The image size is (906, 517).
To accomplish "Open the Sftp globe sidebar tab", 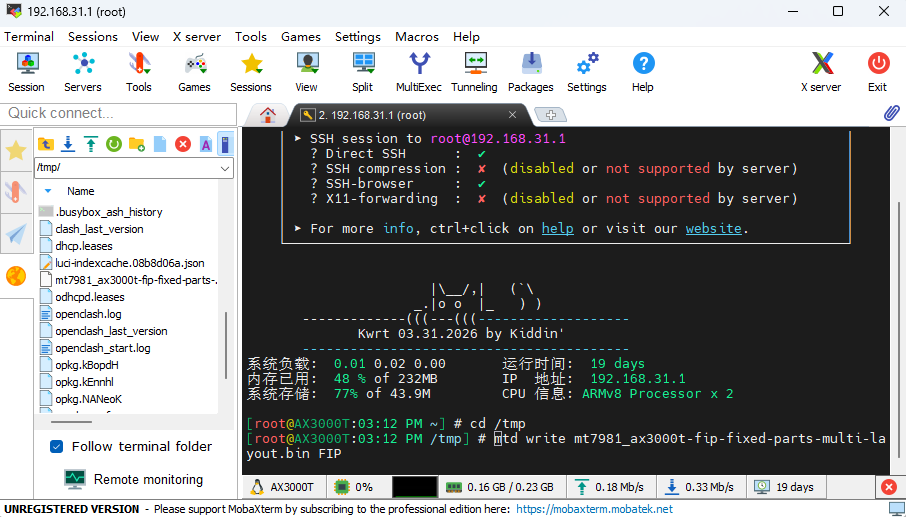I will pyautogui.click(x=16, y=276).
